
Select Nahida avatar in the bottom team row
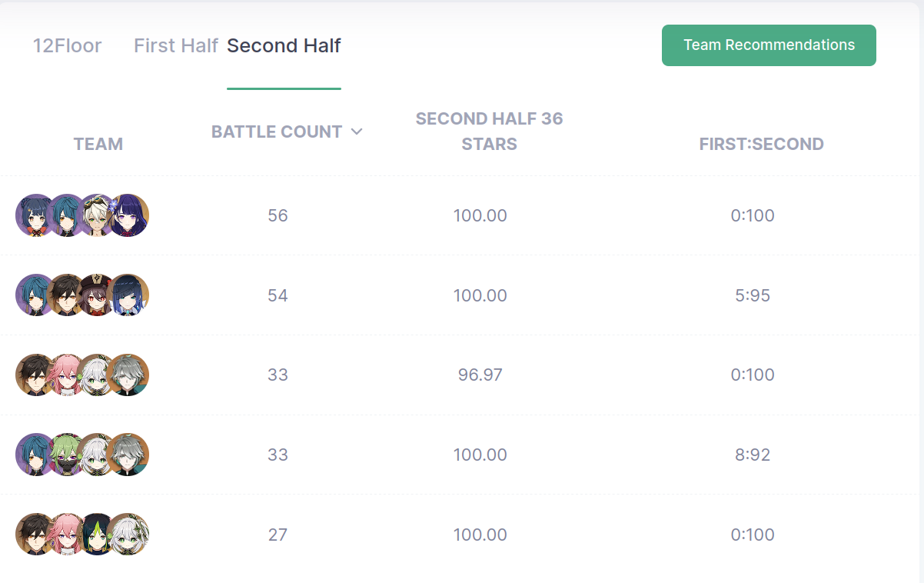click(x=128, y=535)
